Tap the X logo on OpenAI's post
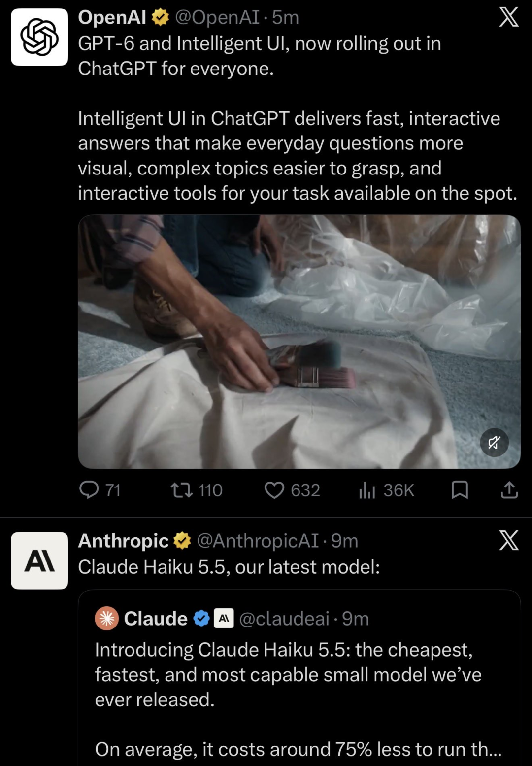532x766 pixels. tap(509, 17)
